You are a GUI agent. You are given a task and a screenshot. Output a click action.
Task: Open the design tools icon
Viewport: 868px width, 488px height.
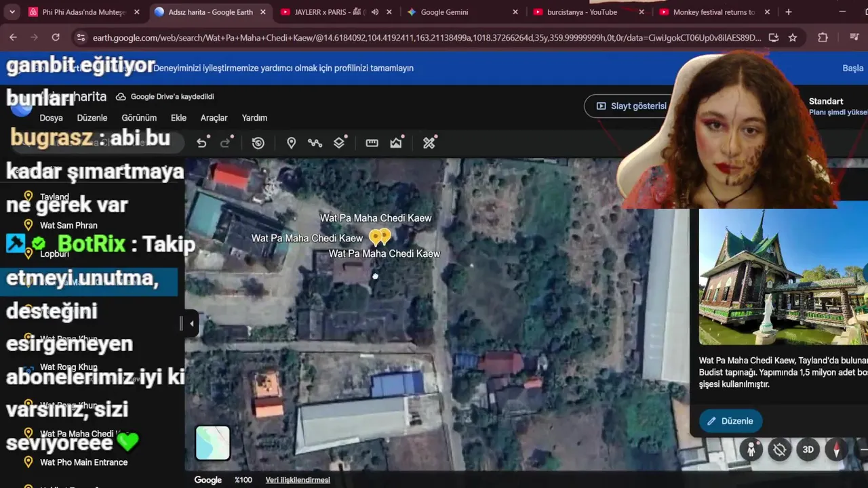click(429, 142)
